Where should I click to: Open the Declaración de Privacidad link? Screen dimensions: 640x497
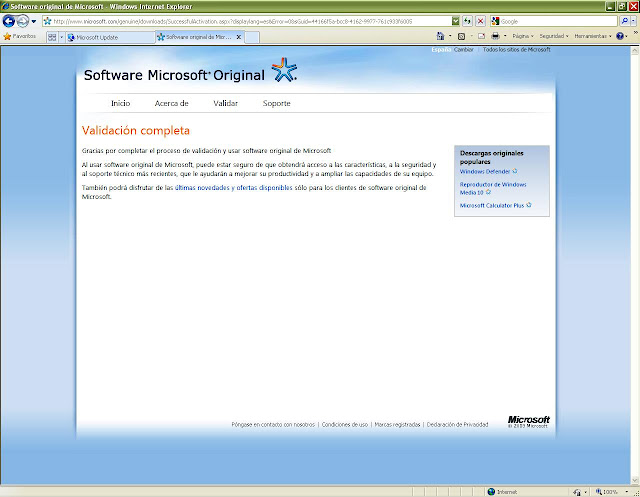[x=457, y=425]
